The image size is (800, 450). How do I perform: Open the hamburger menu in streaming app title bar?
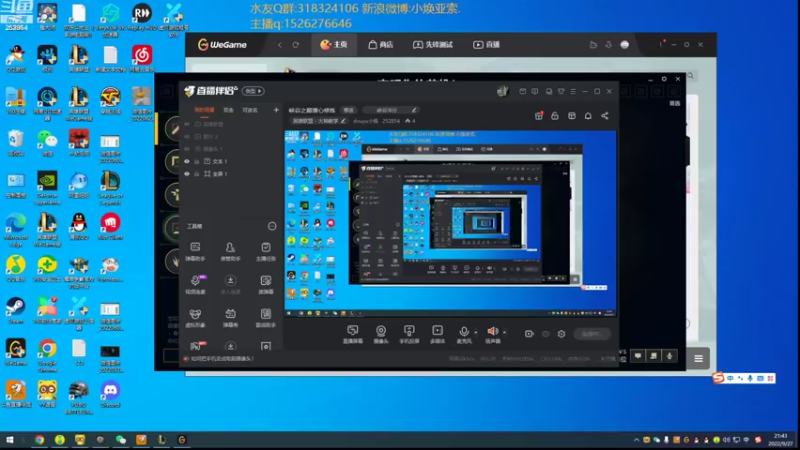point(572,91)
